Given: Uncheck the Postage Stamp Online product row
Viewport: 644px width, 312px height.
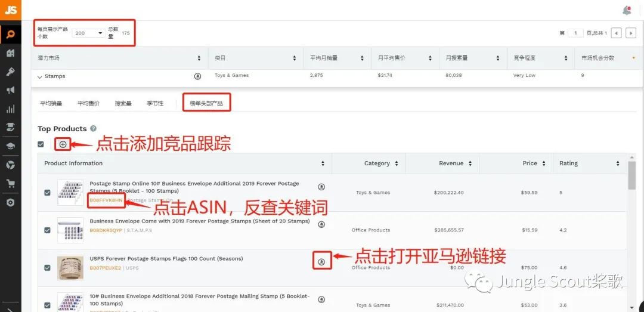Looking at the screenshot, I should coord(47,192).
